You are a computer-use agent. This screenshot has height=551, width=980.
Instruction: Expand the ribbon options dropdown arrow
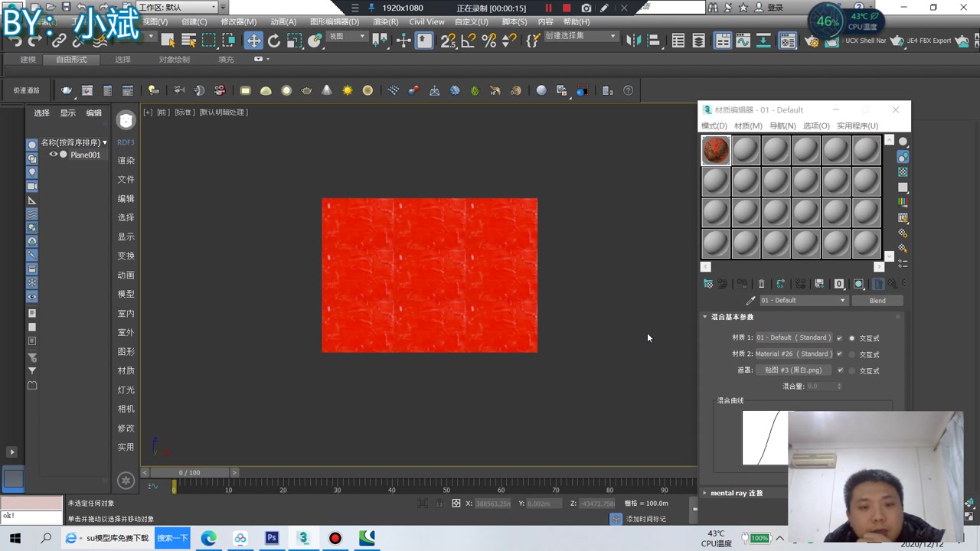point(268,59)
